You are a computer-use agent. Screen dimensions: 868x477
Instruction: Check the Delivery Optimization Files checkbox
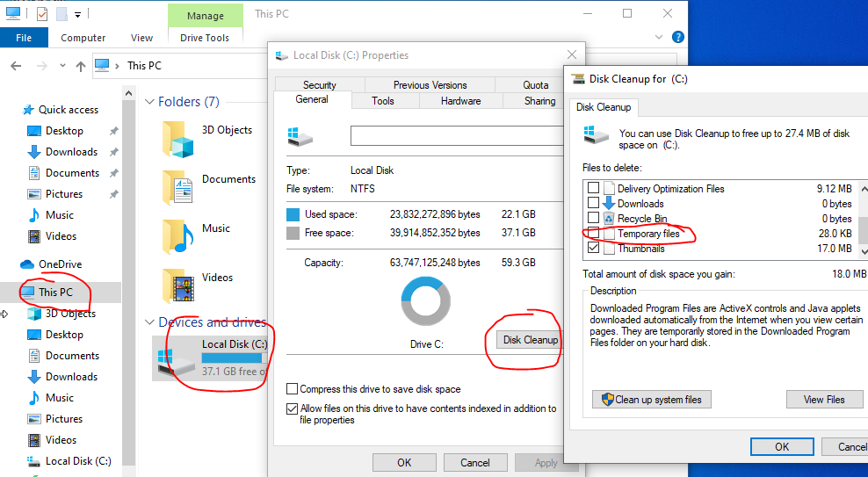tap(593, 188)
